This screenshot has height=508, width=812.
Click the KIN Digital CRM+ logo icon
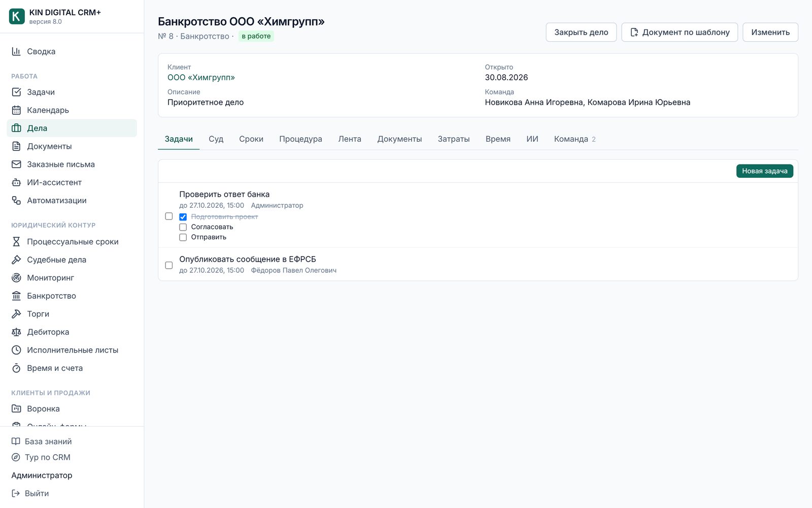(x=17, y=16)
